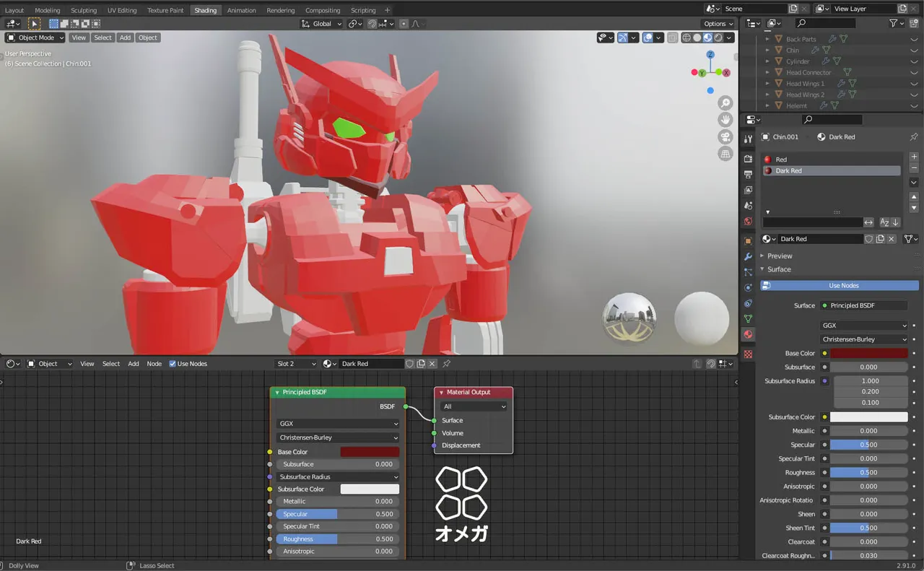Viewport: 924px width, 571px height.
Task: Expand the Preview panel
Action: (x=779, y=256)
